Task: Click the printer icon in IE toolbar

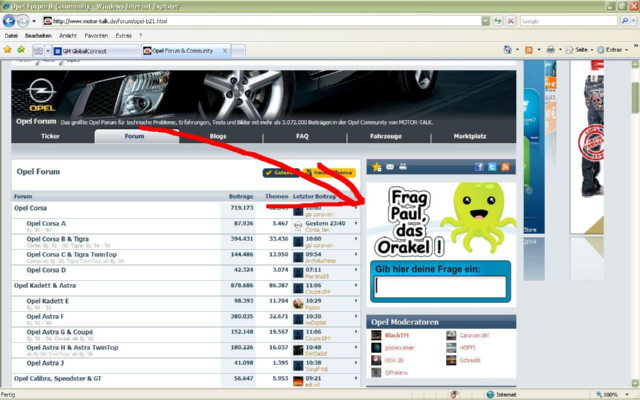Action: tap(550, 49)
